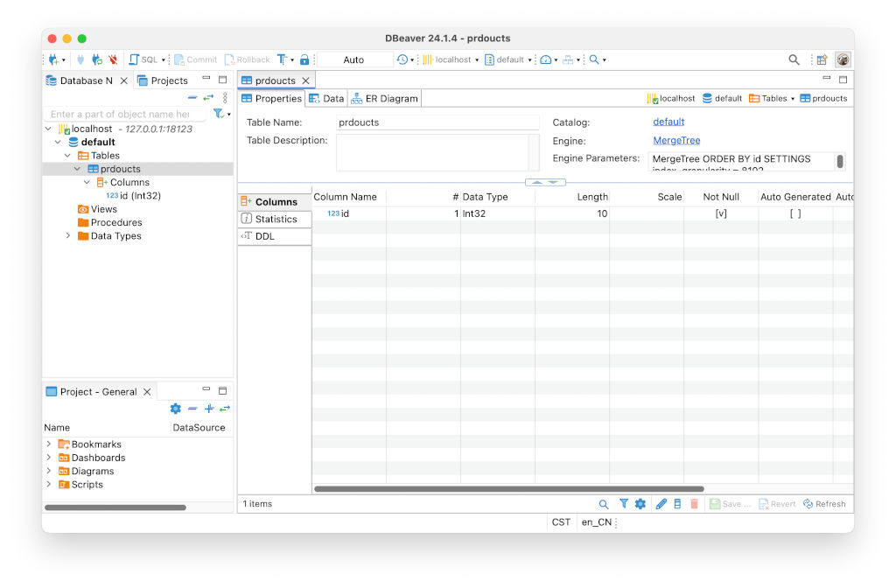Image resolution: width=896 pixels, height=588 pixels.
Task: Click the lock icon in the toolbar
Action: coord(304,59)
